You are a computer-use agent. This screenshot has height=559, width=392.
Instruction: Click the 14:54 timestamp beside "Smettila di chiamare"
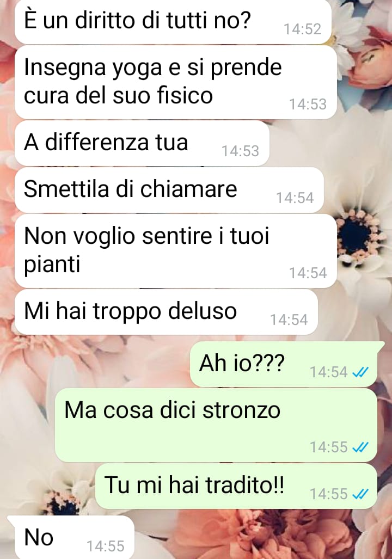pos(295,198)
